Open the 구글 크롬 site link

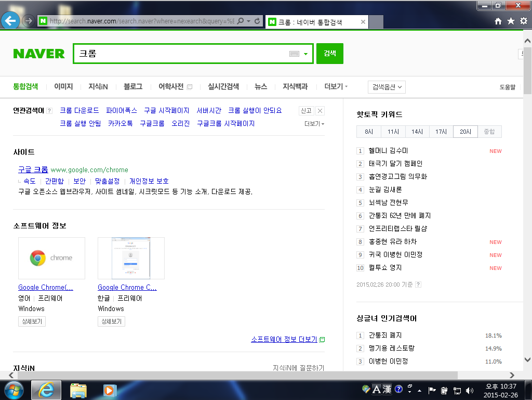coord(33,170)
